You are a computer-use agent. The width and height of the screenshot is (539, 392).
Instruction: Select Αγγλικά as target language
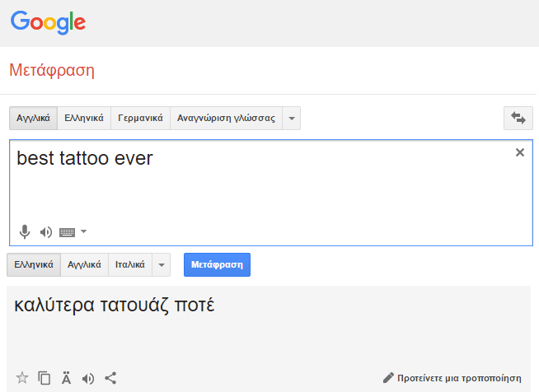pos(84,264)
